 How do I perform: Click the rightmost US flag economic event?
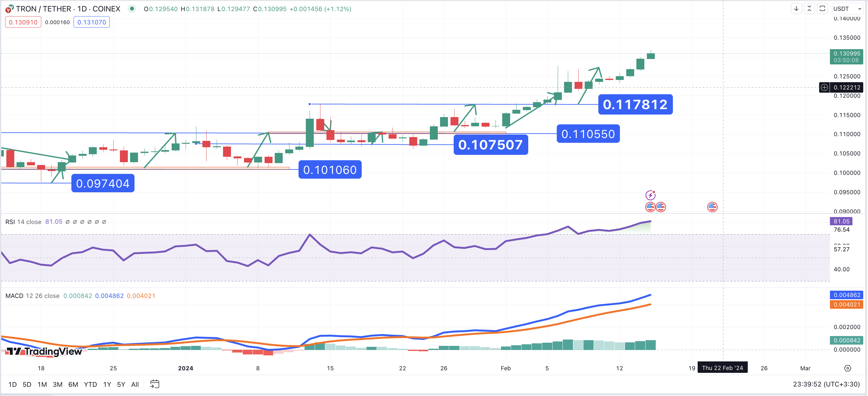tap(712, 207)
